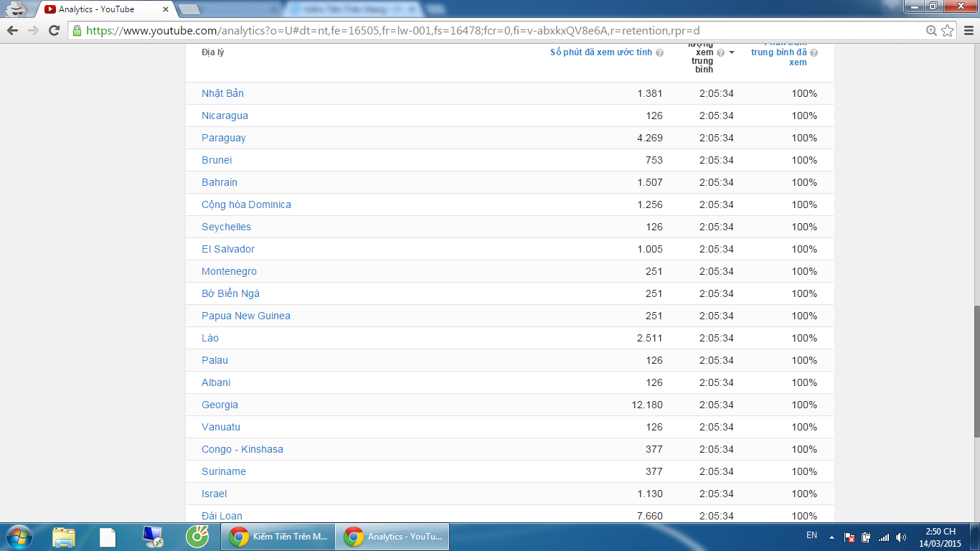The width and height of the screenshot is (980, 551).
Task: Click the power plug battery tray icon
Action: click(867, 537)
